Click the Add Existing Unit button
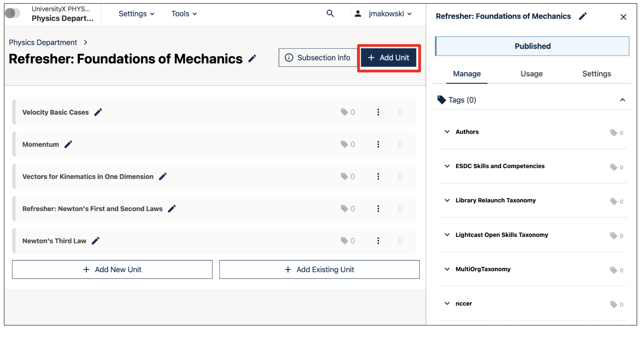 (x=319, y=269)
